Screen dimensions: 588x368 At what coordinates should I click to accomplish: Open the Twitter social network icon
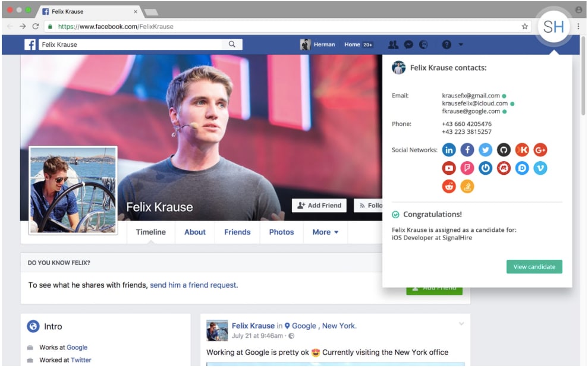click(485, 150)
